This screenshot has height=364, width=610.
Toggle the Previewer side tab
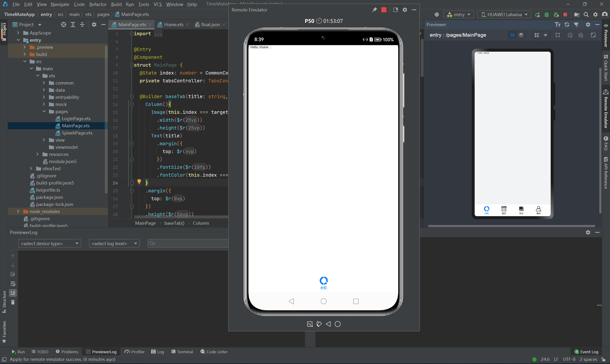[x=606, y=35]
